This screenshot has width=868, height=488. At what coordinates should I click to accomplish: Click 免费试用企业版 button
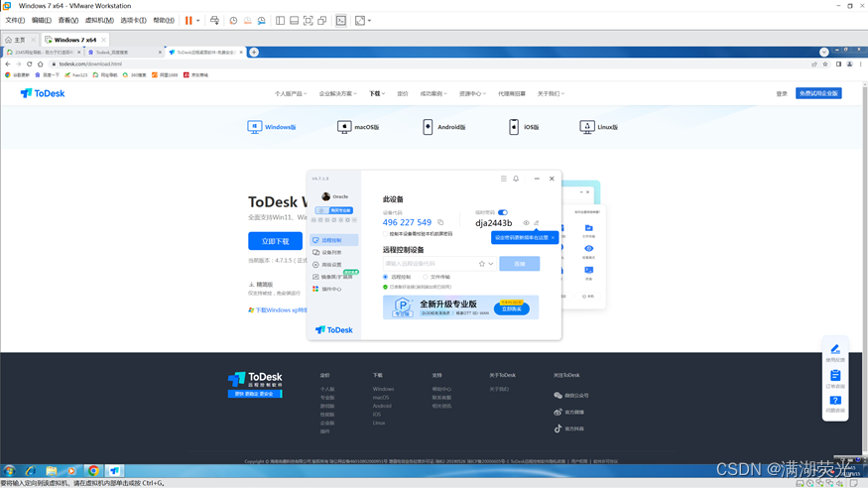point(818,93)
